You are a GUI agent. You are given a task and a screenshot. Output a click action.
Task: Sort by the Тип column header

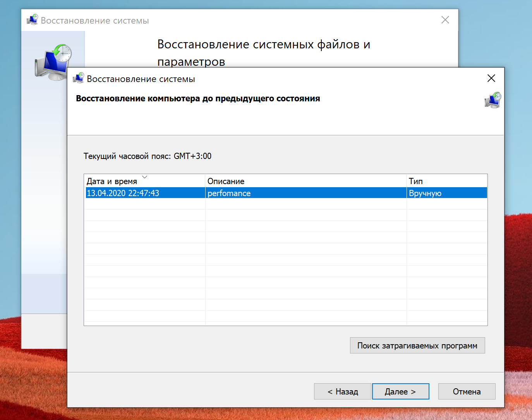coord(447,181)
